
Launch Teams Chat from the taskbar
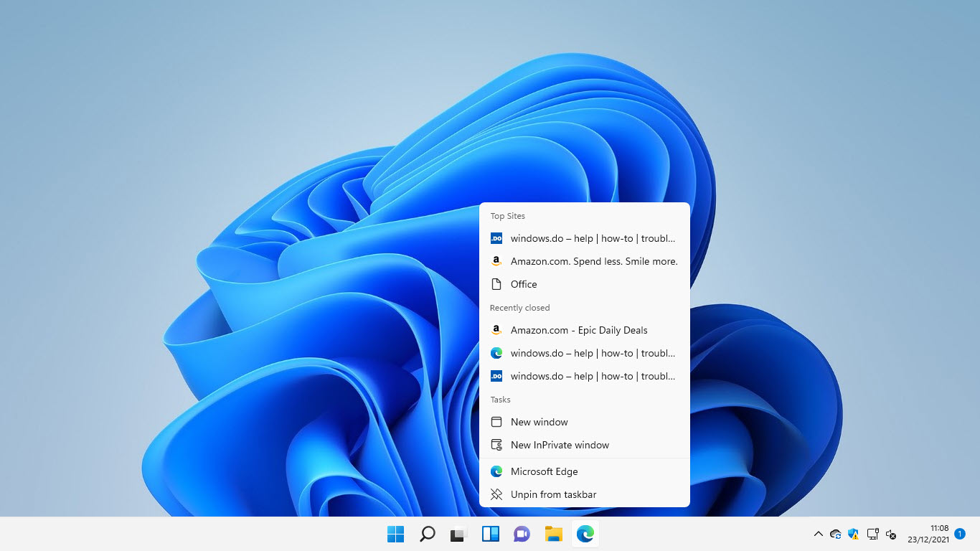522,534
